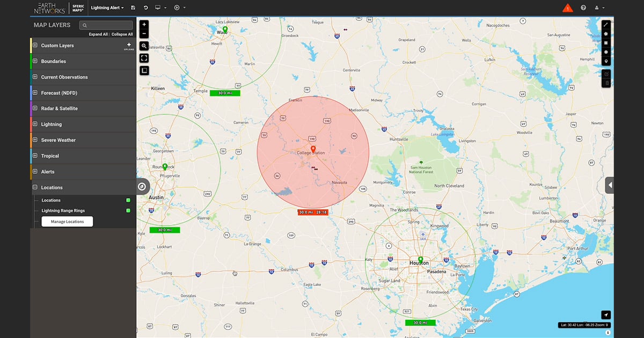This screenshot has height=338, width=644.
Task: Click the Collapse All link
Action: click(x=122, y=34)
